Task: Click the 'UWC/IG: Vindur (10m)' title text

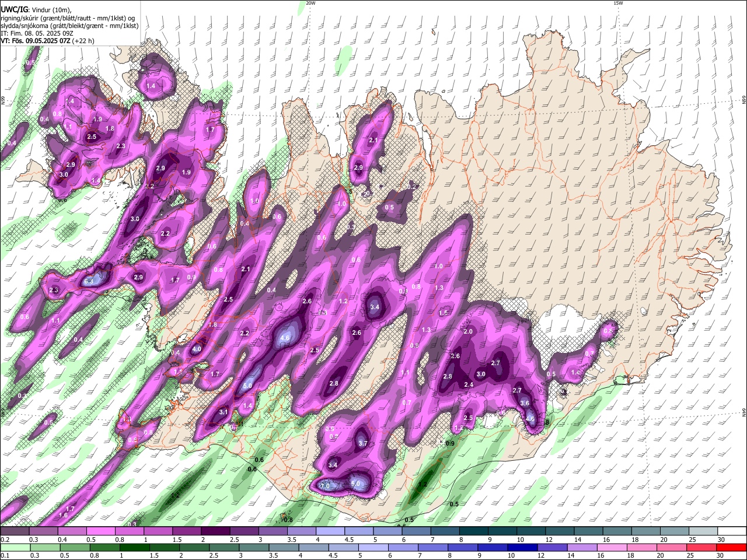Action: coord(36,10)
